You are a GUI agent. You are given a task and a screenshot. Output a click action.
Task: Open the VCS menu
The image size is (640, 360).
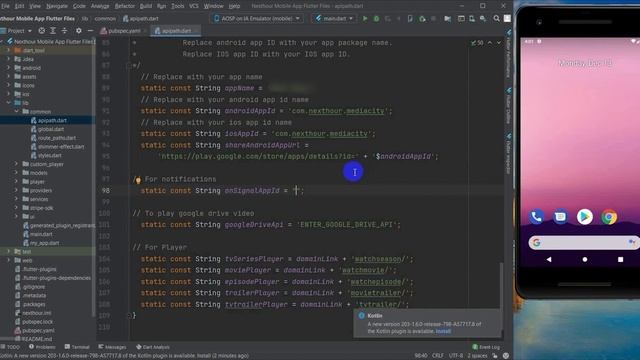click(x=194, y=6)
